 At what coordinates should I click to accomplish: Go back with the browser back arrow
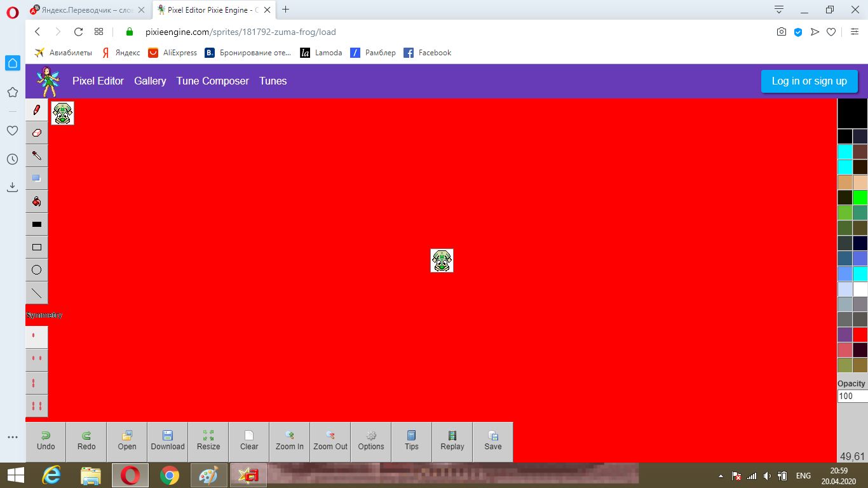tap(37, 32)
